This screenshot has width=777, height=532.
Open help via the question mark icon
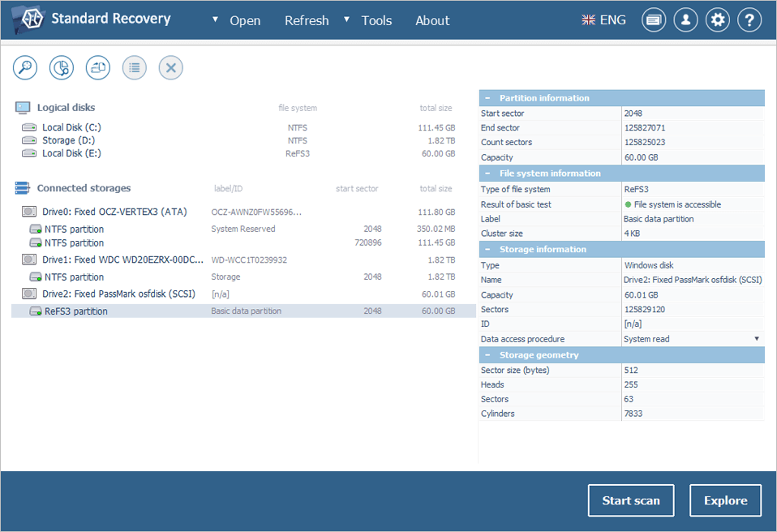(749, 20)
